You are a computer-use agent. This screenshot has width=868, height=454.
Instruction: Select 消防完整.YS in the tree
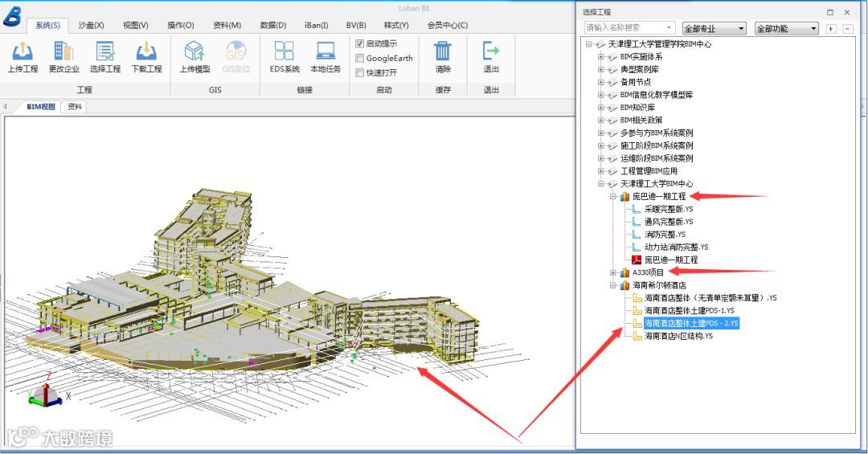[x=665, y=234]
